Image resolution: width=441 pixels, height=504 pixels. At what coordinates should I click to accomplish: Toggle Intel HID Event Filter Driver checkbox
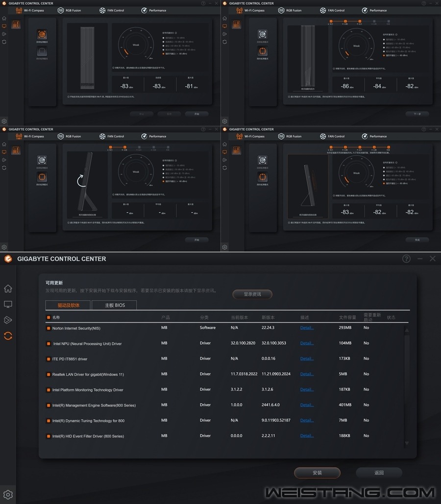[x=49, y=436]
